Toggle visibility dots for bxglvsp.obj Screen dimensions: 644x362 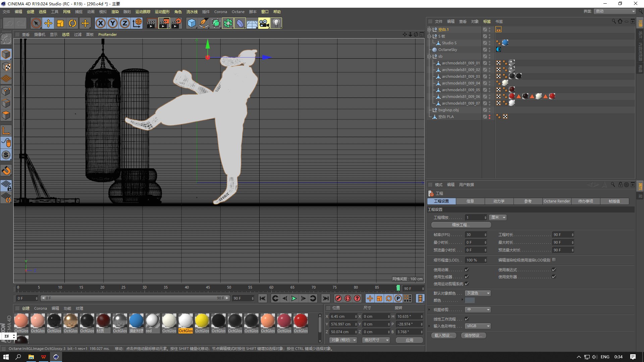[x=489, y=110]
